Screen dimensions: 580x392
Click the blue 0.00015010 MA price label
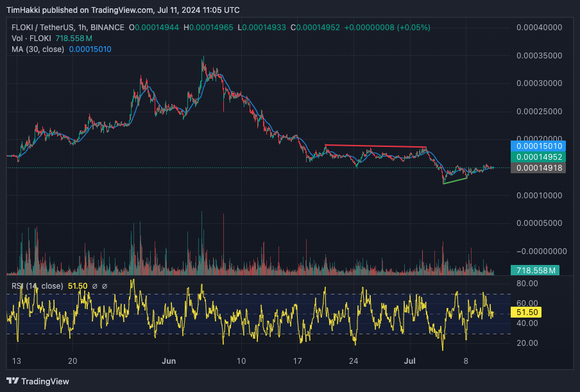point(539,146)
